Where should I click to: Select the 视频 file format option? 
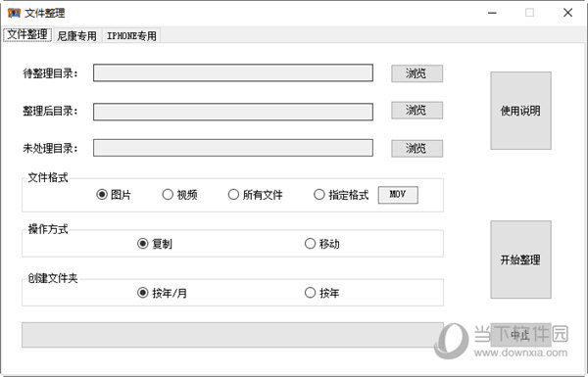pyautogui.click(x=179, y=195)
